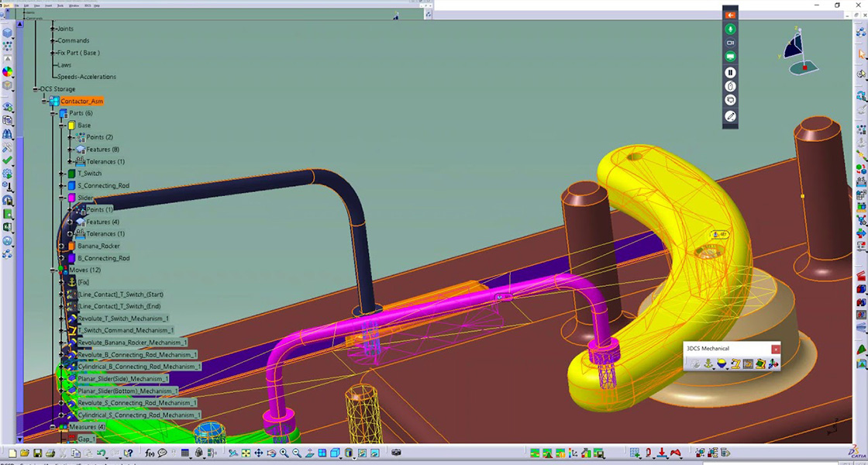Viewport: 868px width, 465px height.
Task: Activate the Rotate view icon
Action: pos(272,453)
